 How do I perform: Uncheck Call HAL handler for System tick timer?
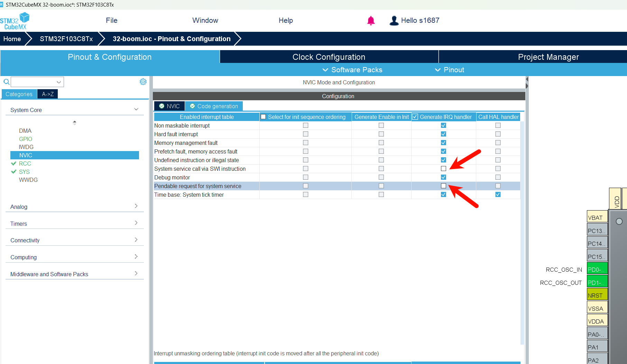coord(498,195)
